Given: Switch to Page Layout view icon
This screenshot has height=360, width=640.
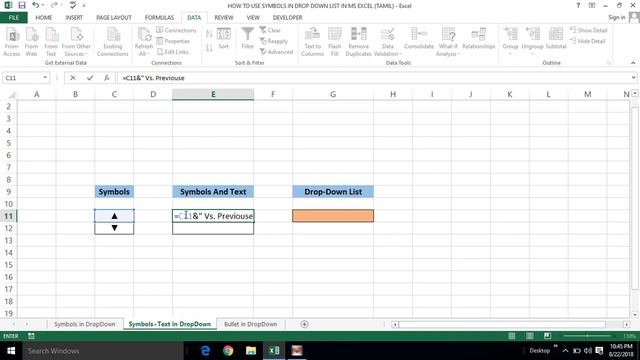Looking at the screenshot, I should [529, 336].
